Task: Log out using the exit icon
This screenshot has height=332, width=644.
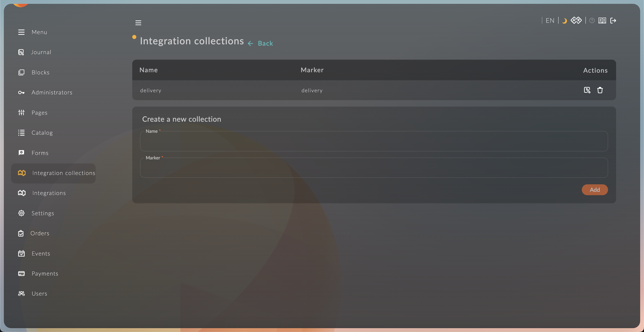Action: click(613, 20)
